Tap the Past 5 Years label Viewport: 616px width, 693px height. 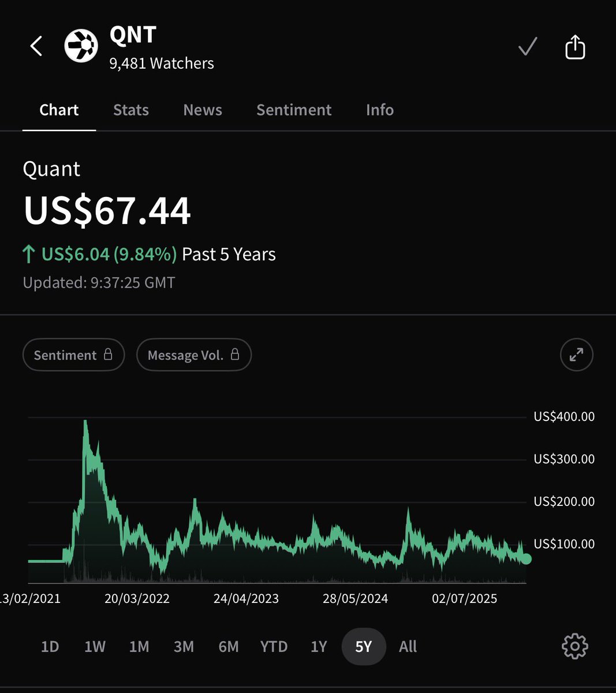(x=229, y=254)
